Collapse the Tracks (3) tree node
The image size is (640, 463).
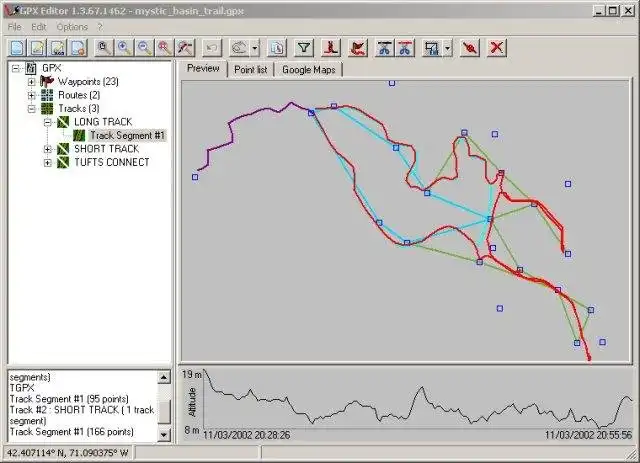(31, 109)
